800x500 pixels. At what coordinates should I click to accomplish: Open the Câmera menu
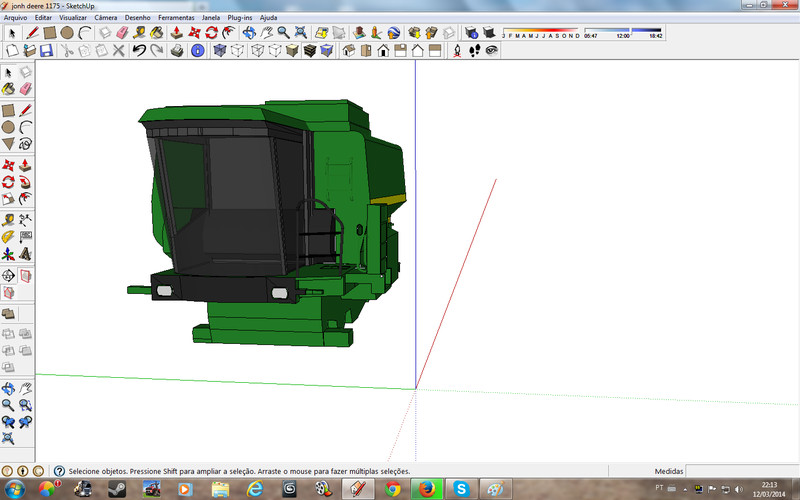coord(106,17)
